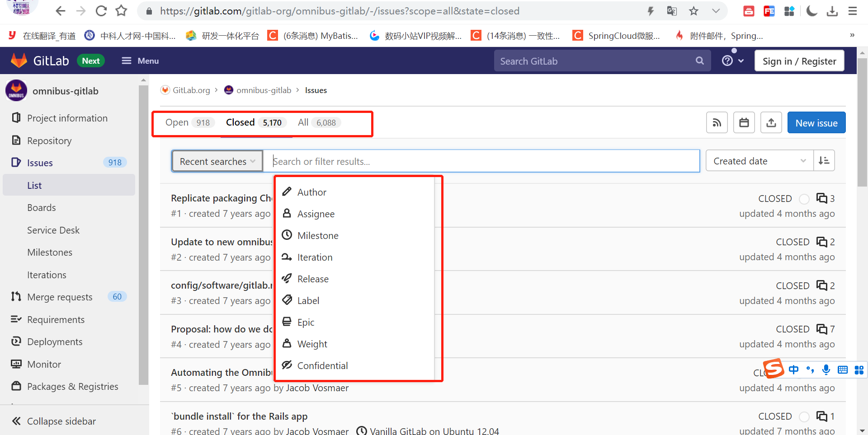Viewport: 868px width, 435px height.
Task: Expand the address bar dropdown chevron
Action: [716, 11]
